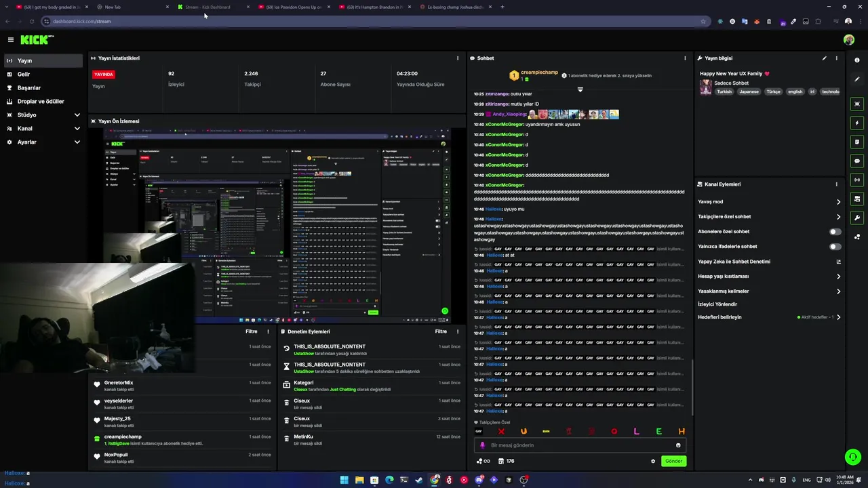The image size is (868, 488).
Task: Toggle the stream preview panel icon in right rail
Action: coord(857,104)
